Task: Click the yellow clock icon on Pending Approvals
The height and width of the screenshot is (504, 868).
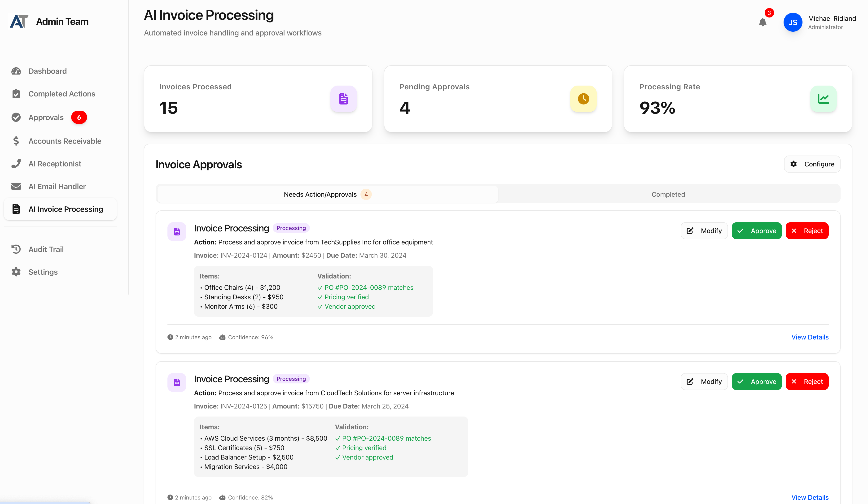Action: coord(583,99)
